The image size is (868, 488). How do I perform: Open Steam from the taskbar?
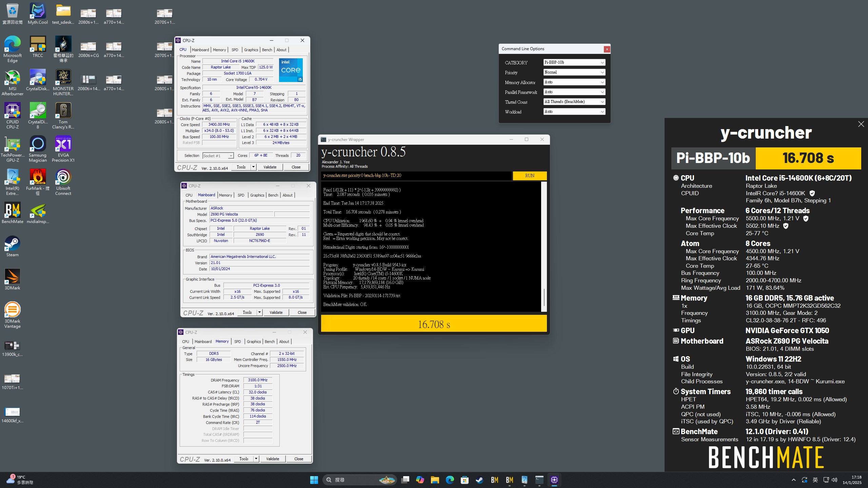point(479,480)
